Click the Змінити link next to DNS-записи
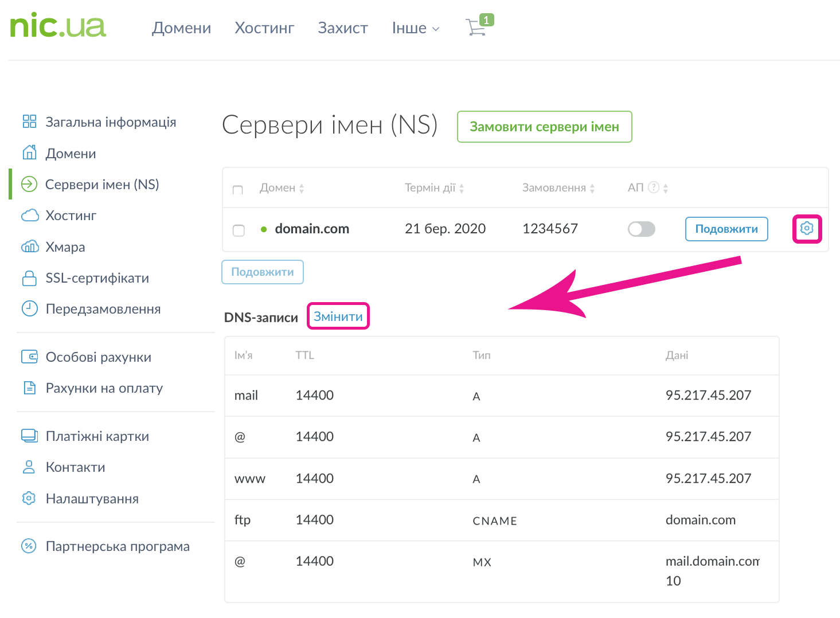 tap(338, 316)
